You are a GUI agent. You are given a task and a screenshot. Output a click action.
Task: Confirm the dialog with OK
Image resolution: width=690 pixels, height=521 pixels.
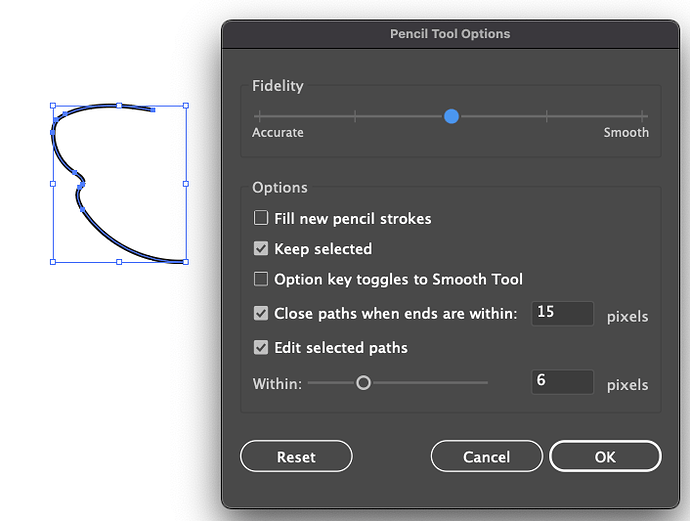tap(605, 457)
